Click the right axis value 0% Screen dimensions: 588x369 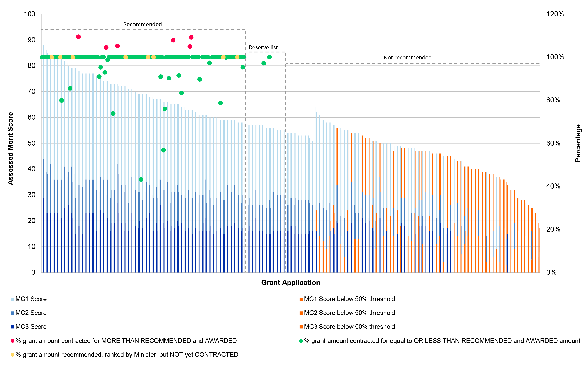[x=551, y=272]
